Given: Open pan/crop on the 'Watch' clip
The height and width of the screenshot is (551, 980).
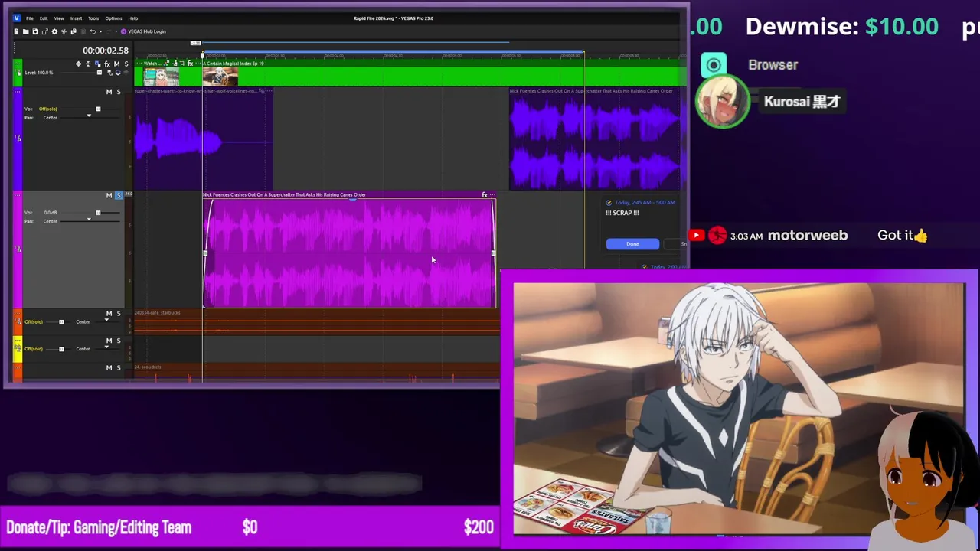Looking at the screenshot, I should (182, 64).
